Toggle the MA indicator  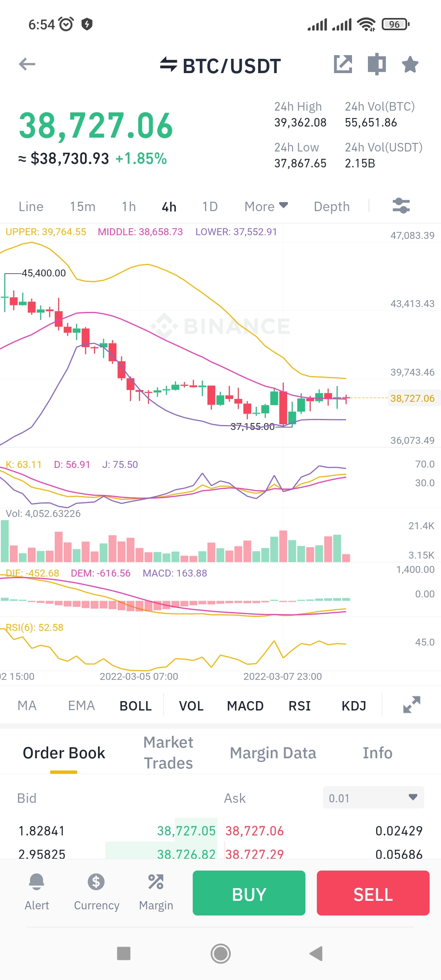coord(27,706)
